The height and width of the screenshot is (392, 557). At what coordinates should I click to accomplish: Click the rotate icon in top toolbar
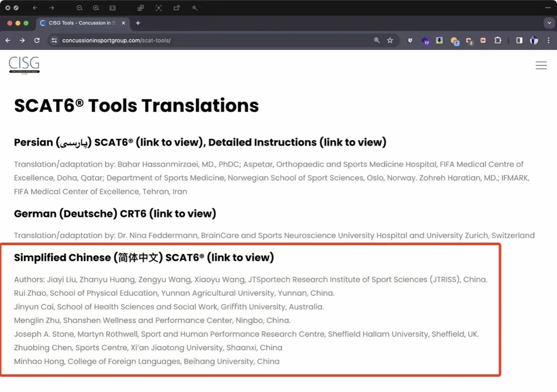[177, 8]
